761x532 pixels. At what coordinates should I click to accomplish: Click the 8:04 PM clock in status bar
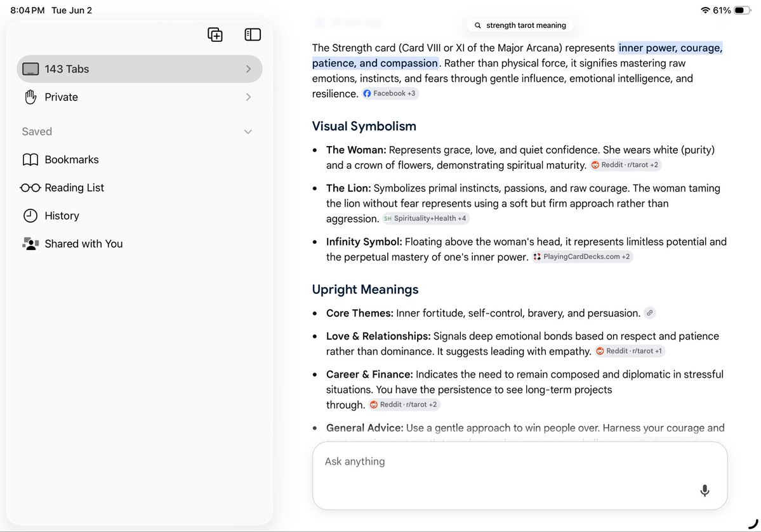pyautogui.click(x=27, y=10)
